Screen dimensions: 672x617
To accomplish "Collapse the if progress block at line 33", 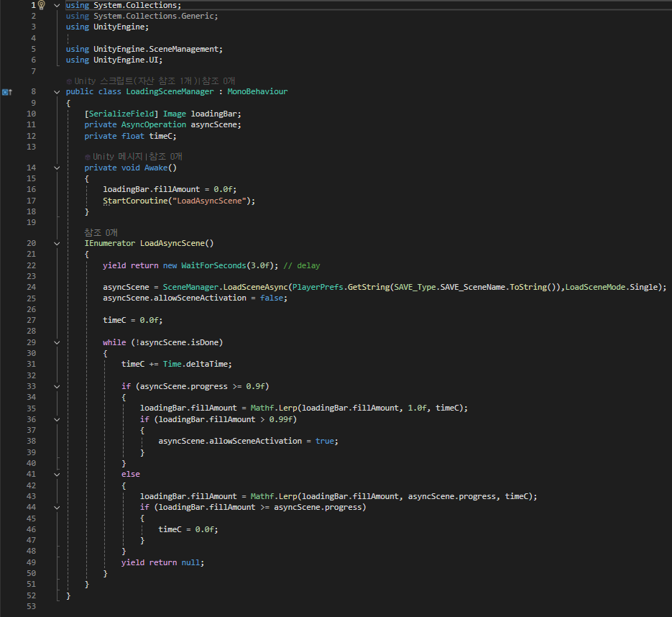I will click(57, 387).
